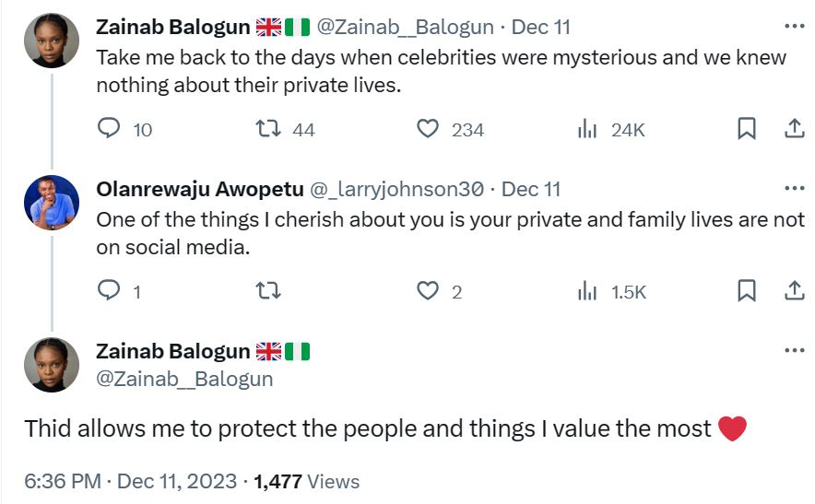Screen dimensions: 815x504
Task: Bookmark Olanrewaju Awopetu's reply
Action: tap(747, 292)
